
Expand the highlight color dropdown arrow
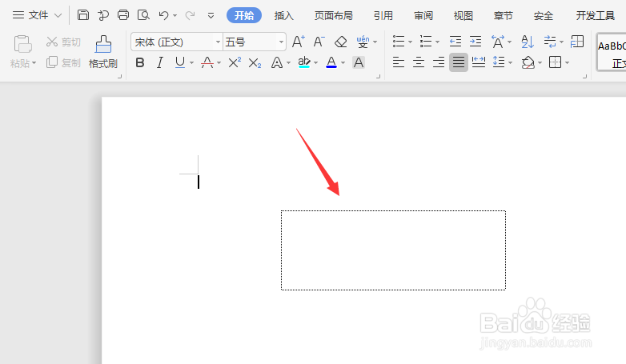(315, 63)
